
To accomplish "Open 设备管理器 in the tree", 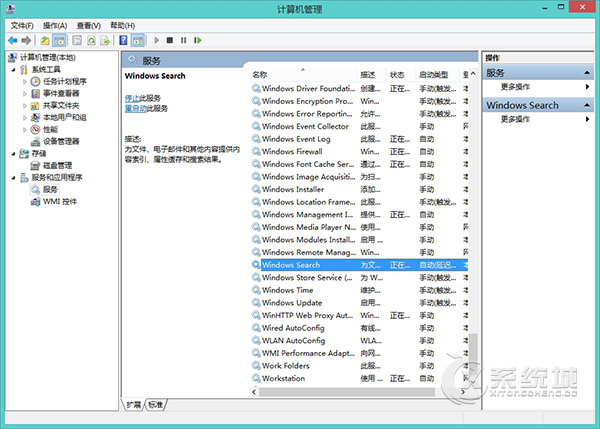I will pos(61,142).
